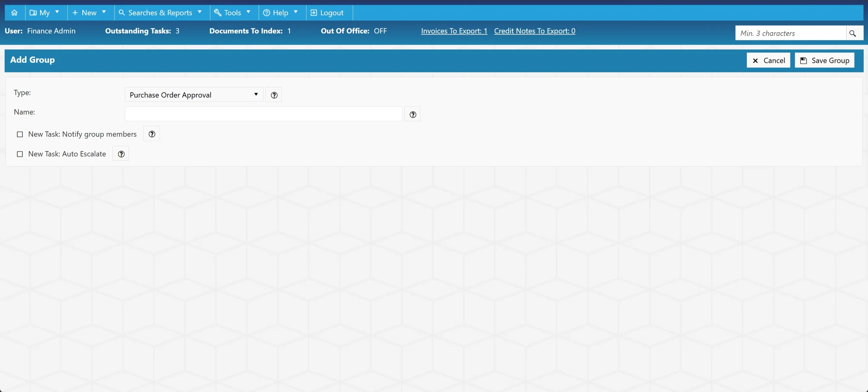Expand the New menu dropdown arrow
Image resolution: width=868 pixels, height=392 pixels.
[x=104, y=12]
